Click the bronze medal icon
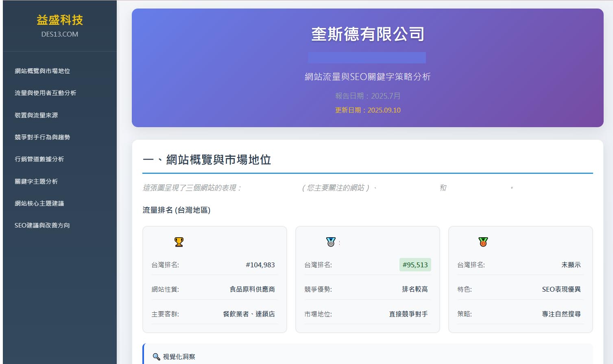This screenshot has width=613, height=364. [x=483, y=242]
